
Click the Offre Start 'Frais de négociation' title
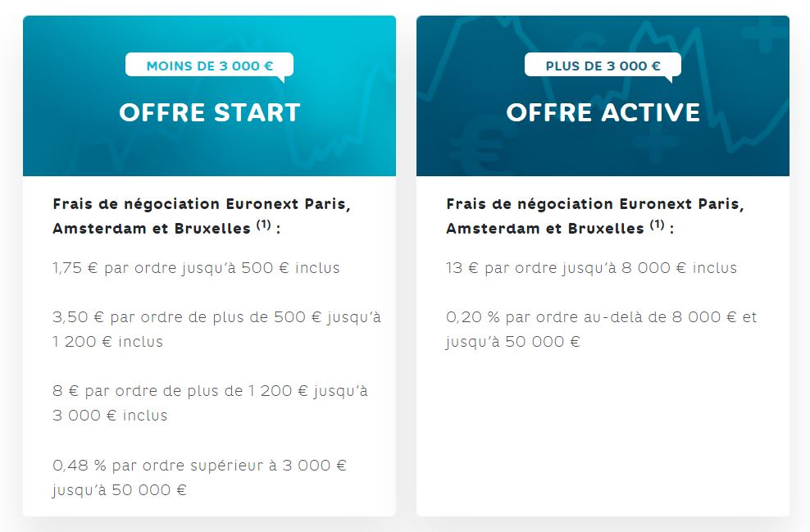(202, 216)
